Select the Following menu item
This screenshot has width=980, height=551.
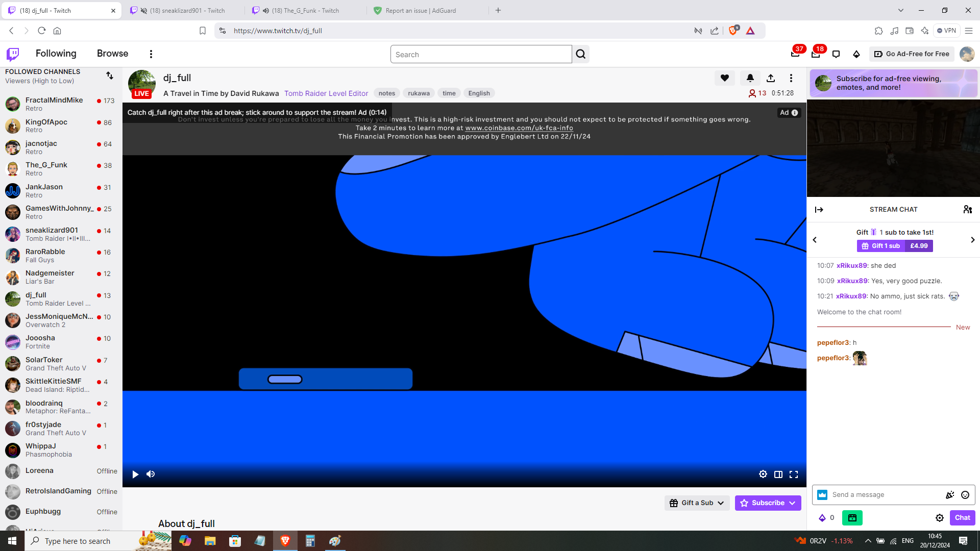click(56, 54)
